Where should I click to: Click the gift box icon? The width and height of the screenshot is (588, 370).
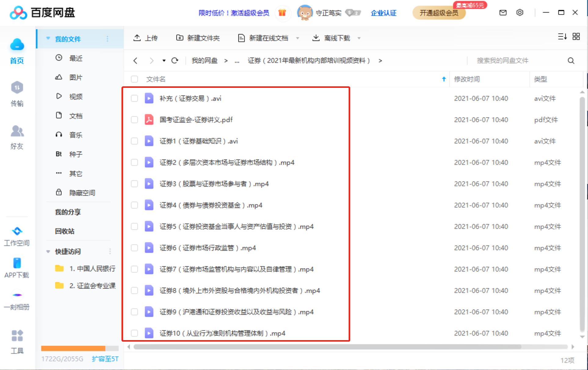click(x=282, y=13)
